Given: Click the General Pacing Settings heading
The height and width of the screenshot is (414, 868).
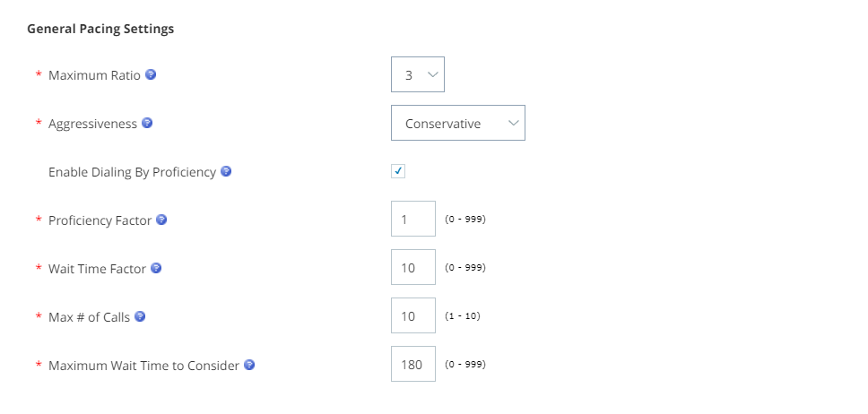Looking at the screenshot, I should (x=100, y=29).
